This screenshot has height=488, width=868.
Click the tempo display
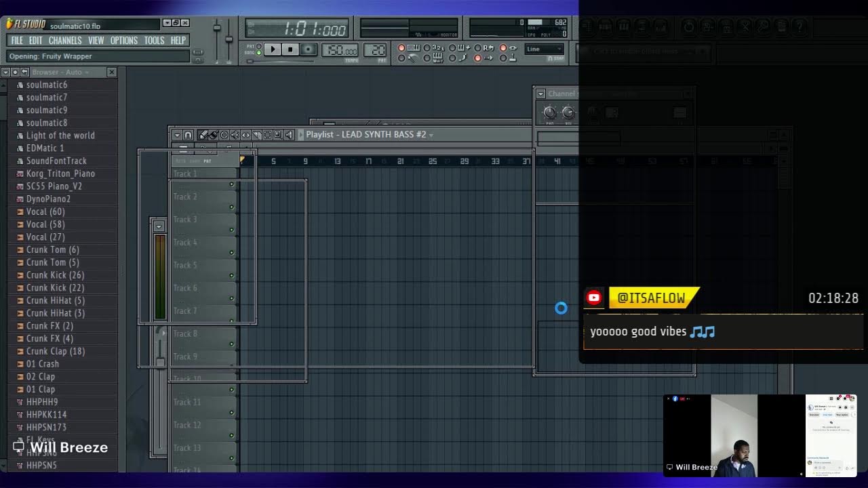point(340,50)
